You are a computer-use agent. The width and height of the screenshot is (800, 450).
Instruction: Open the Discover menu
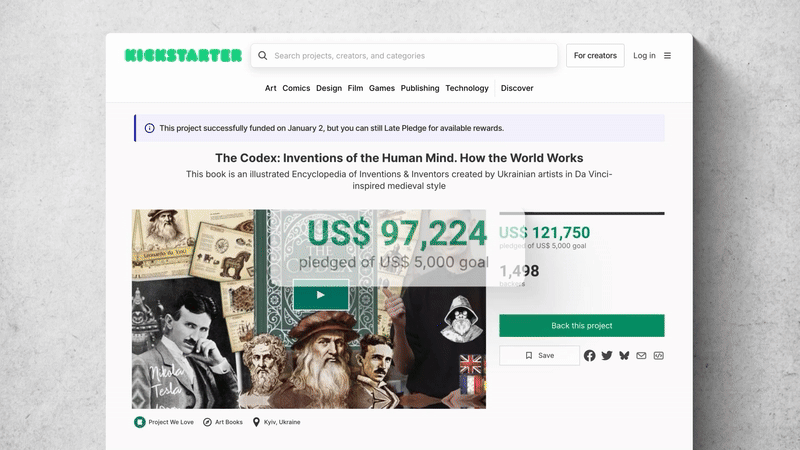click(517, 88)
